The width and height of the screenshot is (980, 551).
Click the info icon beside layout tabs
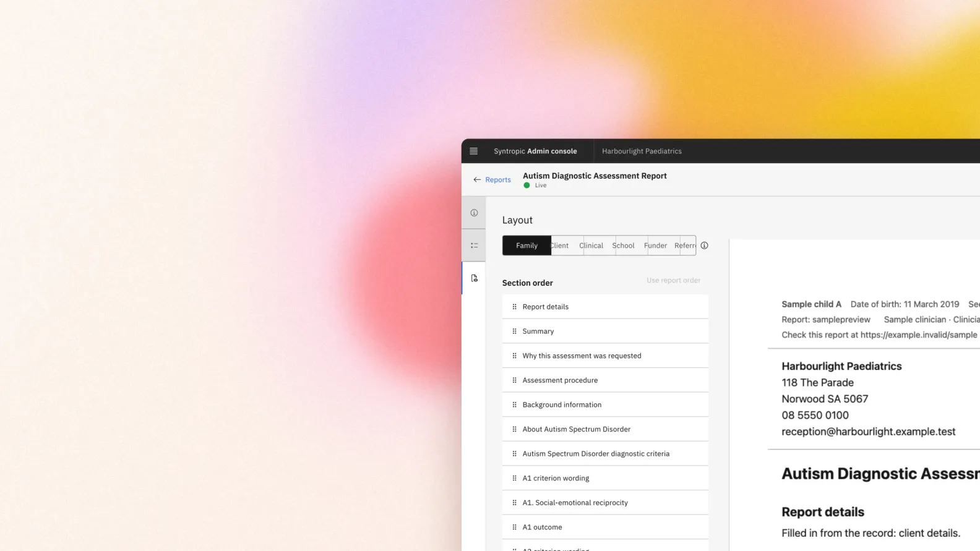(704, 246)
